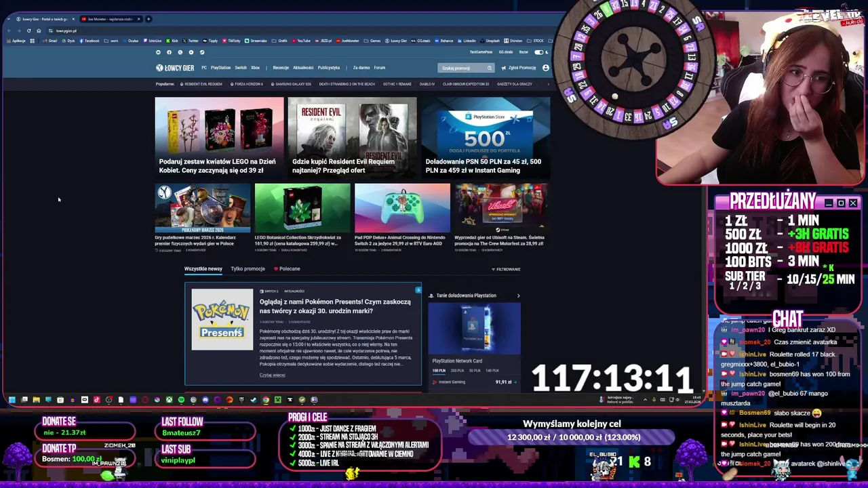Open the LEGO Botanical Collection article thumbnail
The height and width of the screenshot is (488, 868).
(x=302, y=207)
